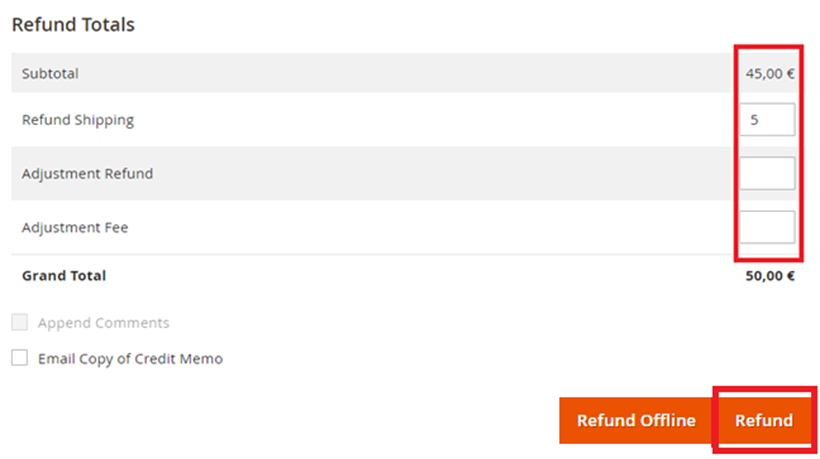
Task: Click the 45,00 subtotal figure
Action: (x=763, y=74)
